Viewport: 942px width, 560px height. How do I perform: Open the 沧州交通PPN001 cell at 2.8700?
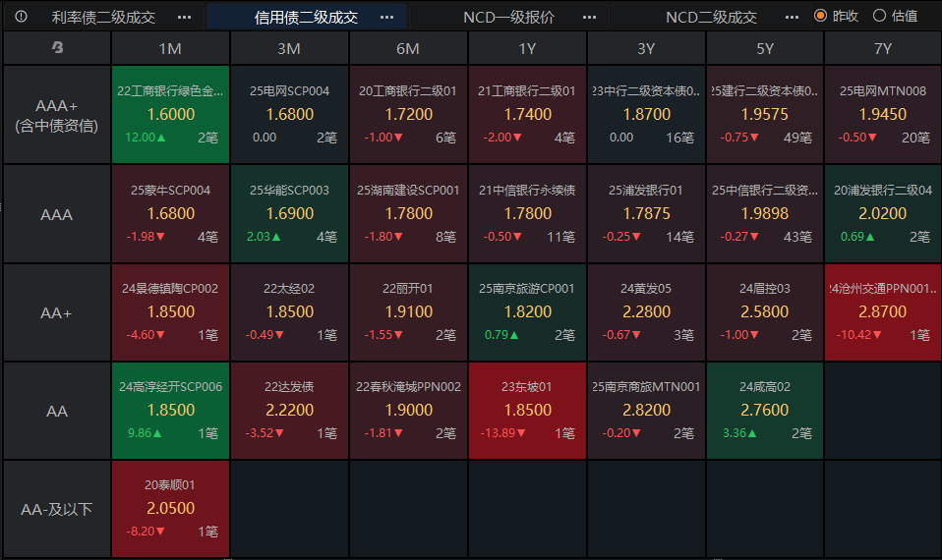(x=883, y=312)
